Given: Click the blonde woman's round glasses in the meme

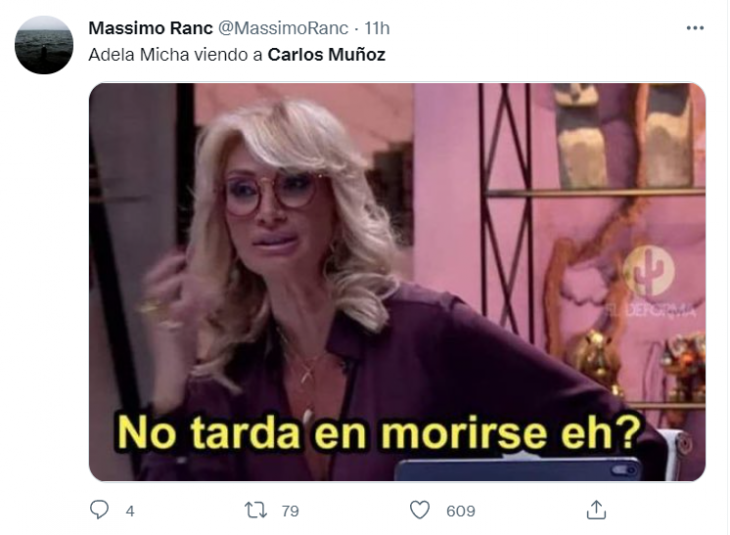Looking at the screenshot, I should (x=271, y=193).
